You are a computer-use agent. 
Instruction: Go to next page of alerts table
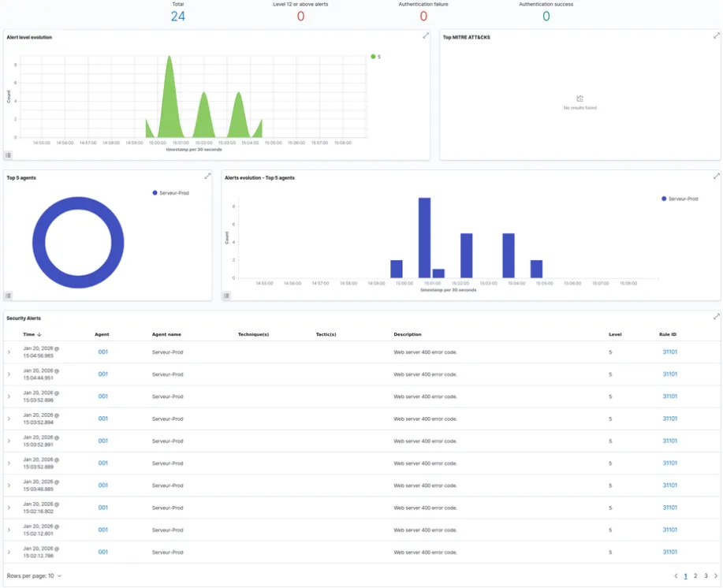point(716,576)
